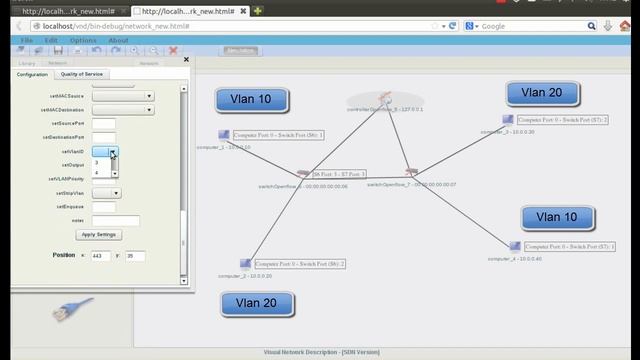Click the Simulation toolbar button
640x360 pixels.
241,51
